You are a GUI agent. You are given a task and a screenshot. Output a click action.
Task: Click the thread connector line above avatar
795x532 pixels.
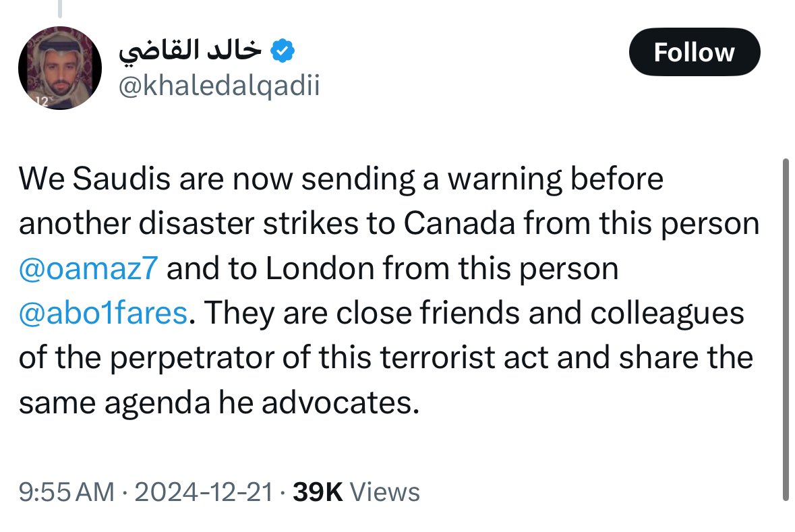59,8
